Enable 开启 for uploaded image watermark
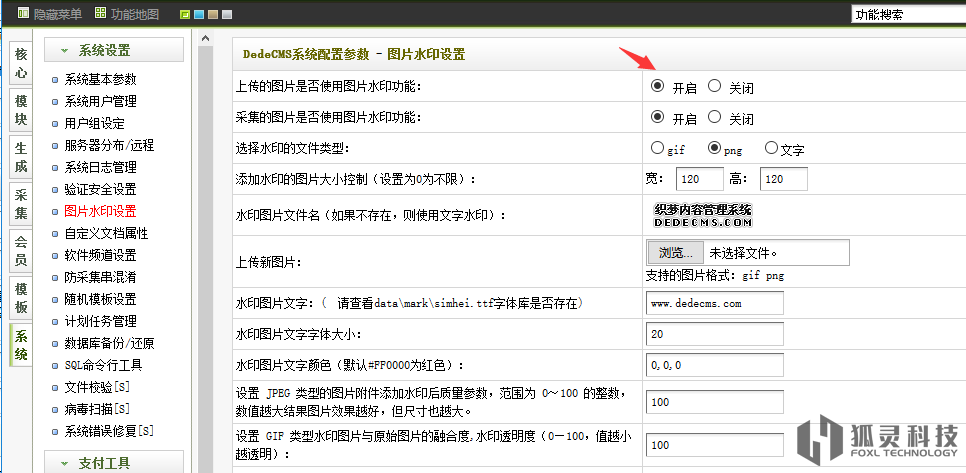This screenshot has width=966, height=473. tap(657, 86)
